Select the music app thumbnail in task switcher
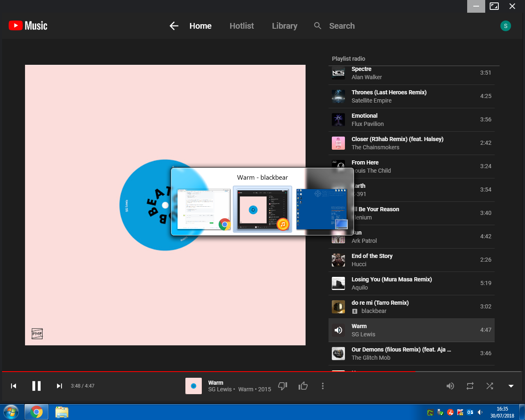 click(x=262, y=209)
